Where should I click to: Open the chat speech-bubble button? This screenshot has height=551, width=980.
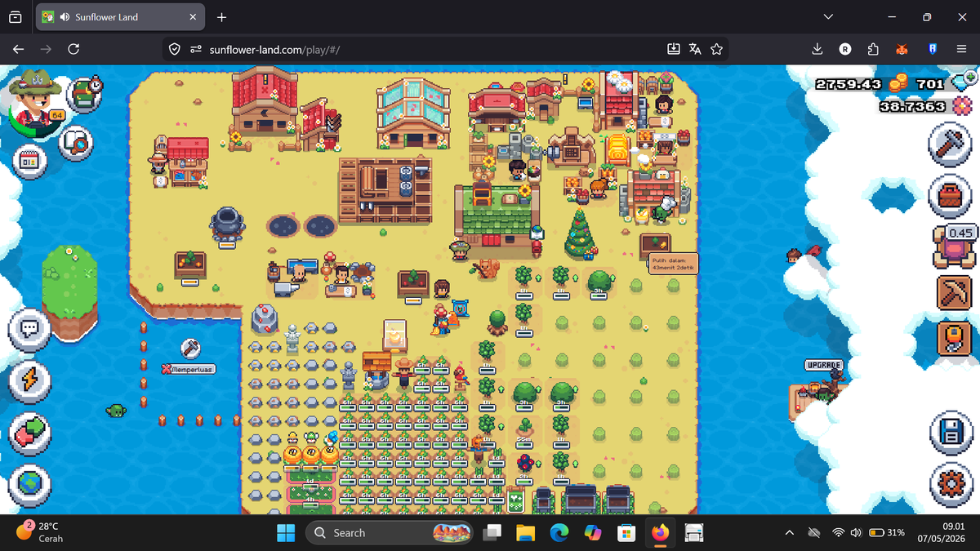(x=30, y=329)
